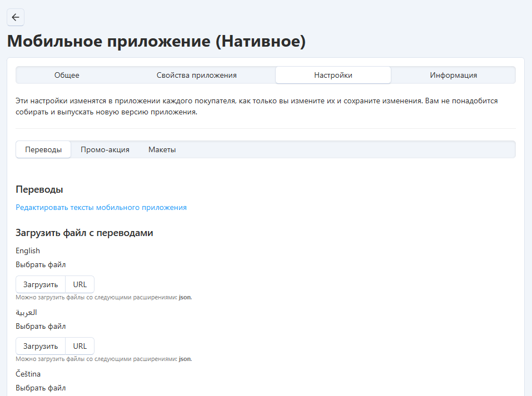Select the Переводы sub-tab
This screenshot has height=396, width=532.
click(x=43, y=149)
